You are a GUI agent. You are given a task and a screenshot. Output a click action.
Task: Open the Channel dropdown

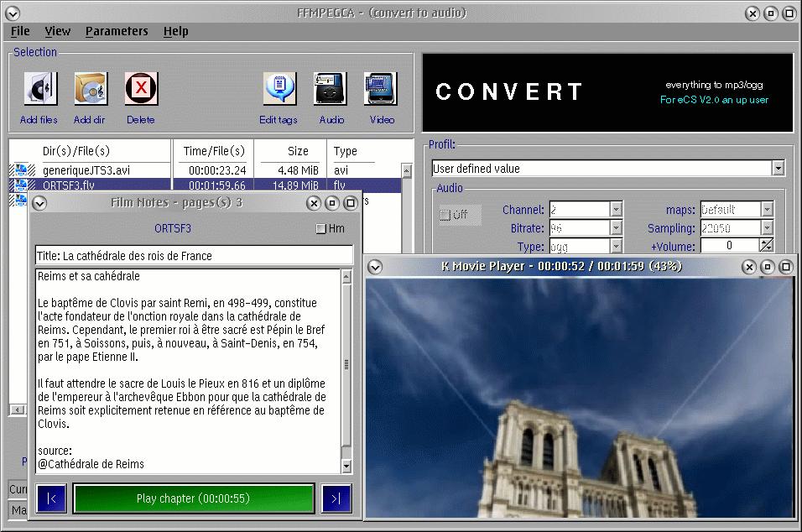click(616, 210)
